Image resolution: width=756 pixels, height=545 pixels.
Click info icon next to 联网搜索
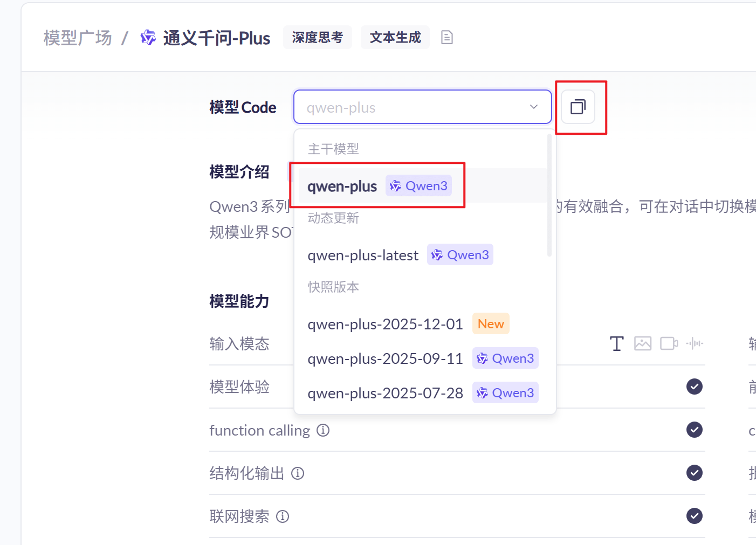click(283, 516)
